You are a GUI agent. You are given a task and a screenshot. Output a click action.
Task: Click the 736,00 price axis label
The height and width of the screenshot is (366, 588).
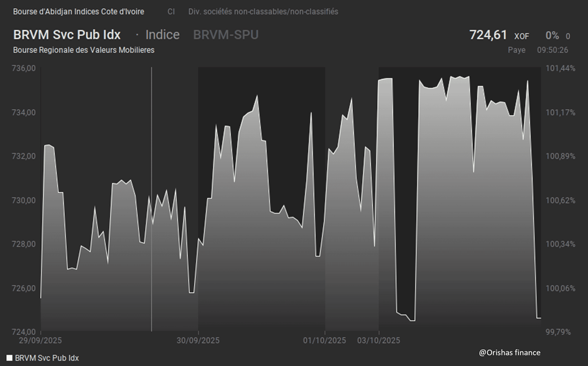[x=24, y=68]
